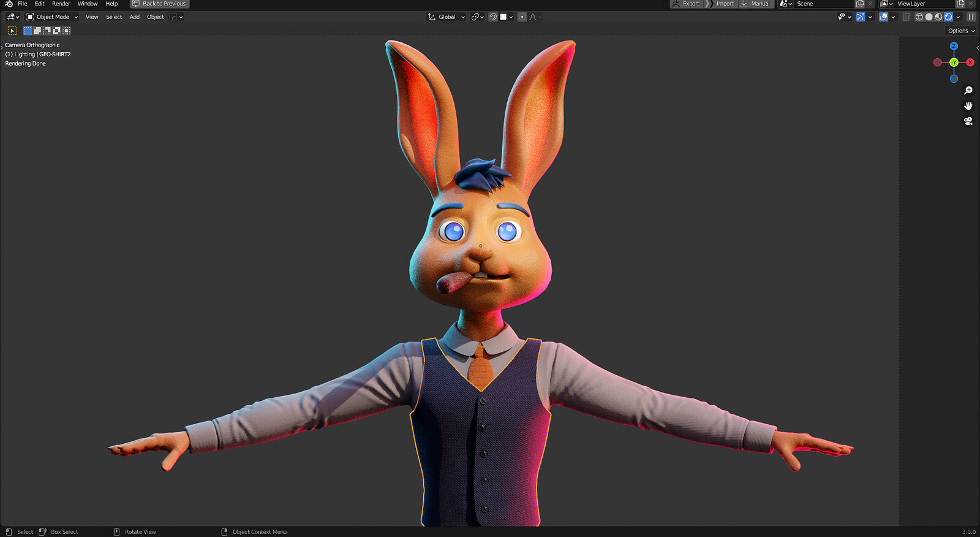The image size is (980, 537).
Task: Choose Extend selection mode
Action: [37, 31]
